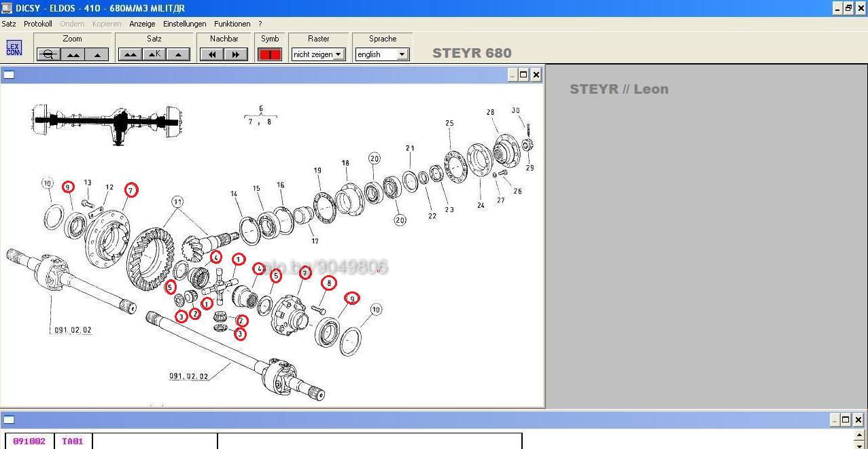Select part number 12 label
This screenshot has height=449, width=868.
pos(109,187)
